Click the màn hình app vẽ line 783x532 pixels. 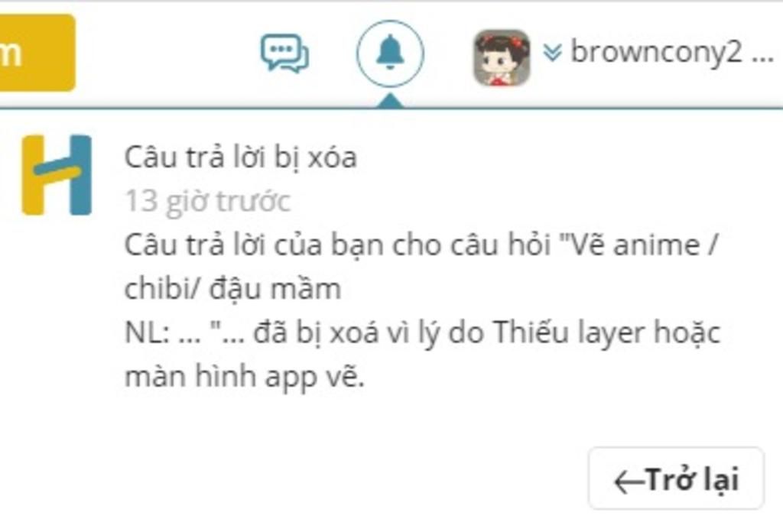[245, 376]
